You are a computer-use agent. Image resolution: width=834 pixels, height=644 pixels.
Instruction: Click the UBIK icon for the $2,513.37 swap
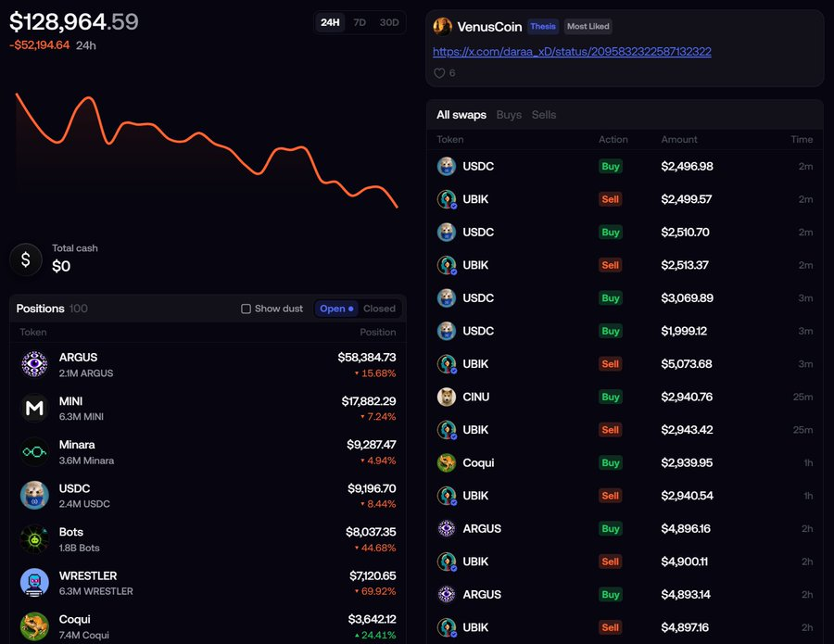pos(447,265)
